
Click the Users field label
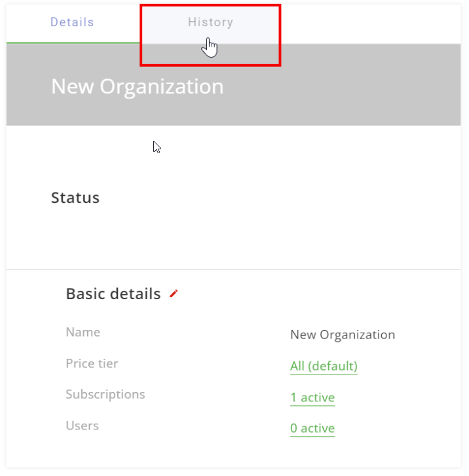click(x=83, y=426)
